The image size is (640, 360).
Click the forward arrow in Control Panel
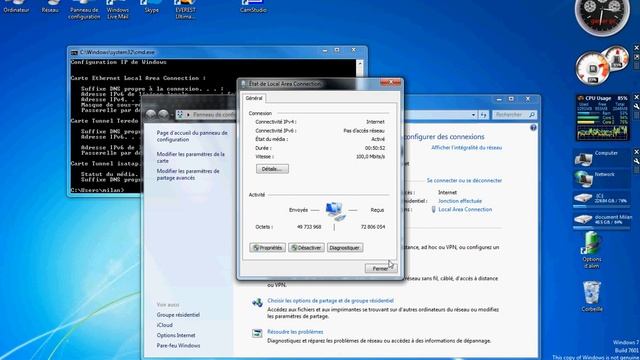click(x=163, y=115)
